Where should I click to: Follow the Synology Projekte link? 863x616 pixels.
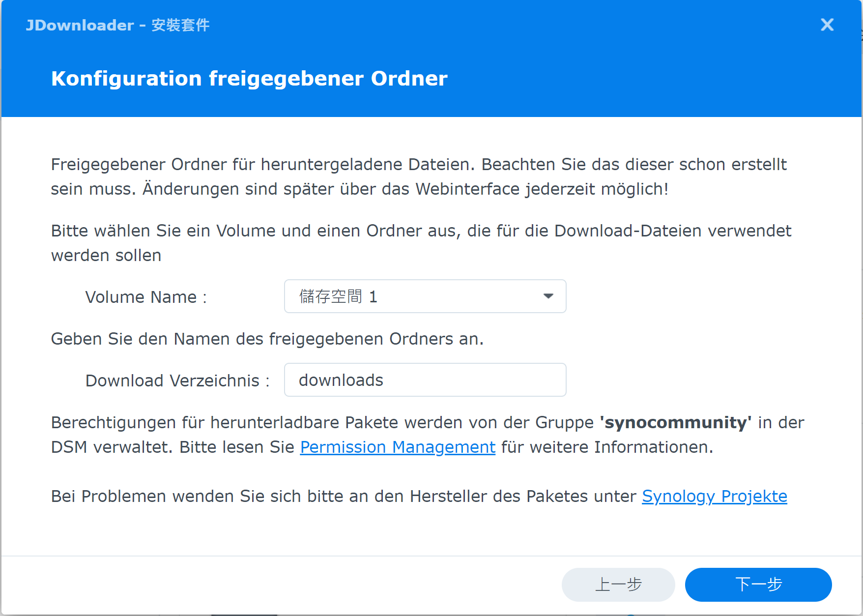pyautogui.click(x=714, y=496)
